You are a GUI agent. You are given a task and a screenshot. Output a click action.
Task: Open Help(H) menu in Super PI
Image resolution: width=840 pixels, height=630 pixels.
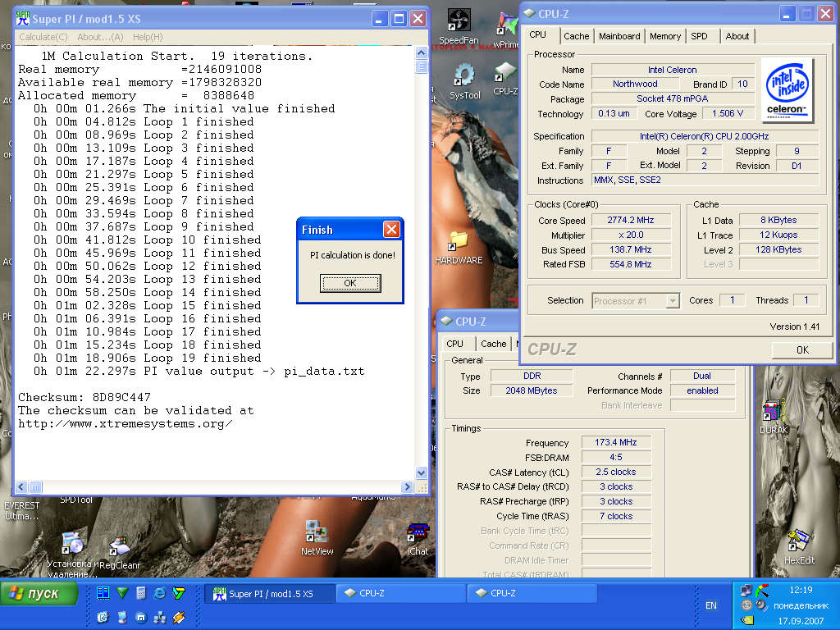(148, 36)
